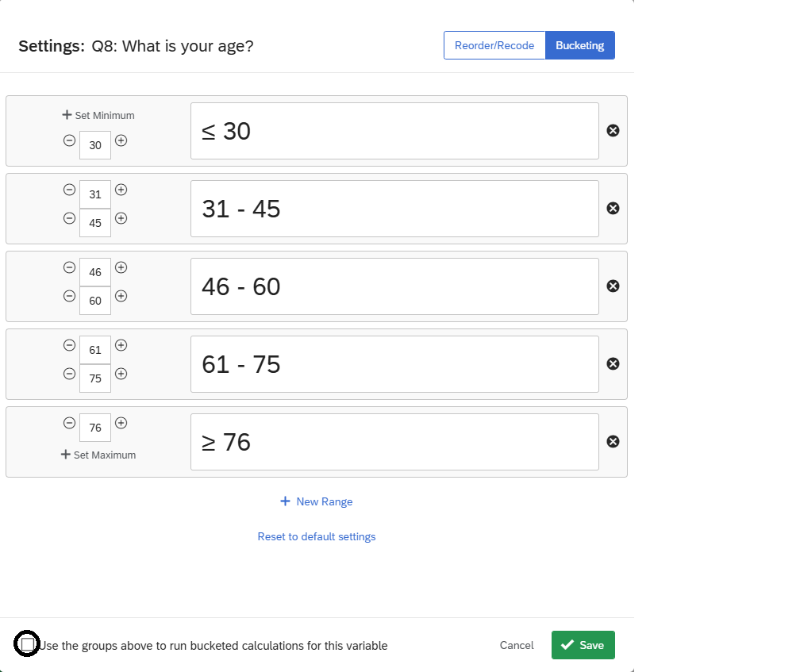800x672 pixels.
Task: Remove the 31 - 45 range
Action: (x=613, y=208)
